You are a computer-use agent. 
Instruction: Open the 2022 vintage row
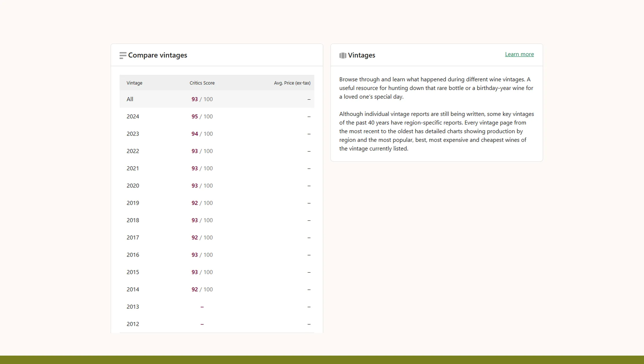point(217,151)
